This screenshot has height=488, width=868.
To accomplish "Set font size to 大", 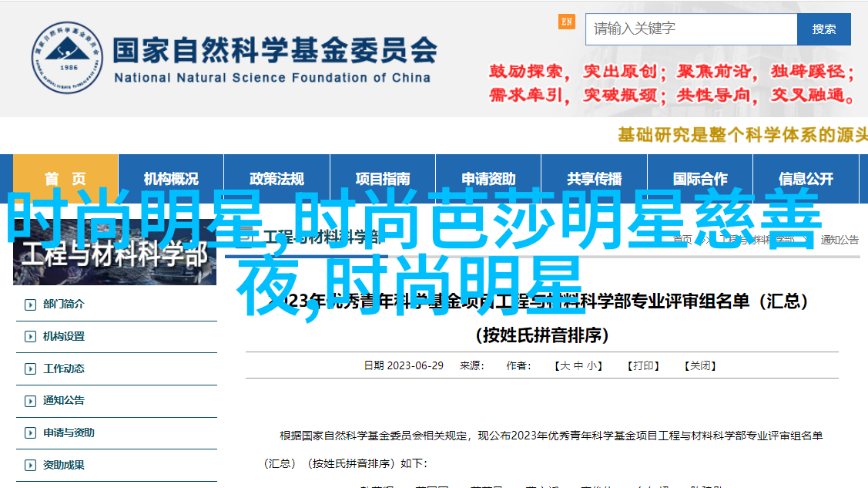I will coord(565,365).
